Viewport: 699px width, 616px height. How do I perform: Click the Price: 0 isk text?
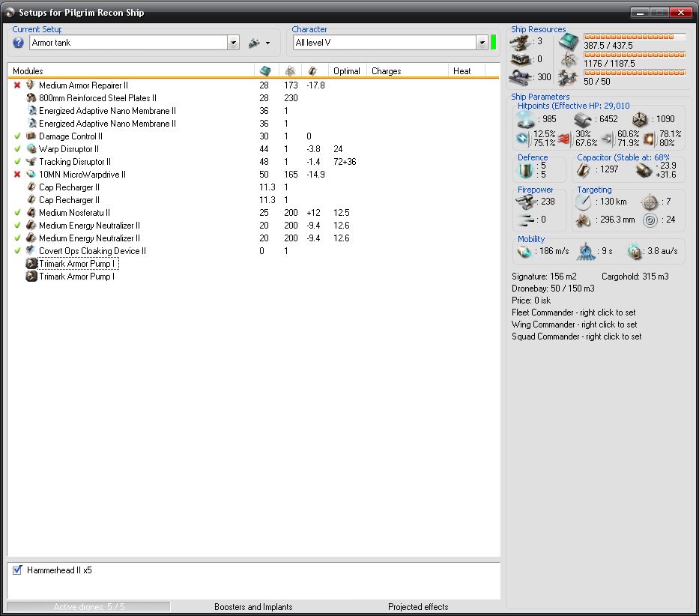(531, 301)
